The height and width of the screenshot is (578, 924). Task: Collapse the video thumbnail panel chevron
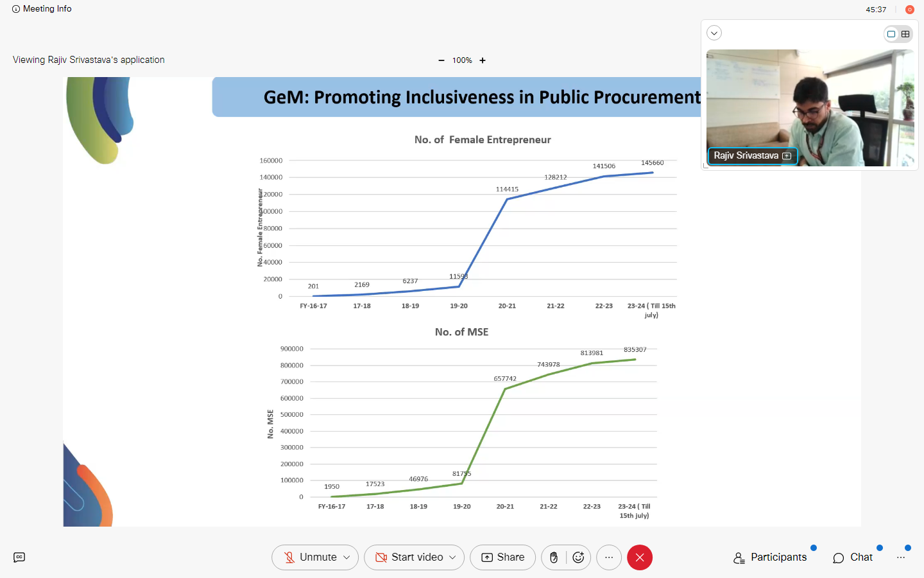[x=714, y=33]
